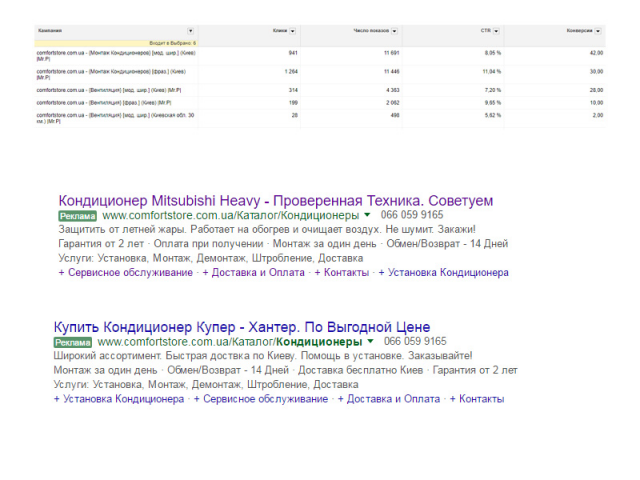640x480 pixels.
Task: Open ad headline 'Кондиционер Mitsubishi Heavy'
Action: tap(276, 201)
